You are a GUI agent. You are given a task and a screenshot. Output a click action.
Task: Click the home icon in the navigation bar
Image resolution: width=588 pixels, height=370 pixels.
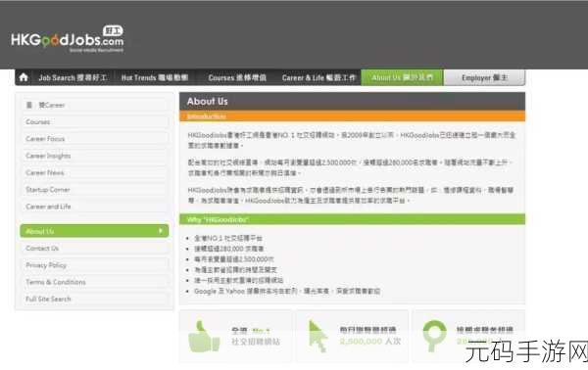tap(24, 77)
